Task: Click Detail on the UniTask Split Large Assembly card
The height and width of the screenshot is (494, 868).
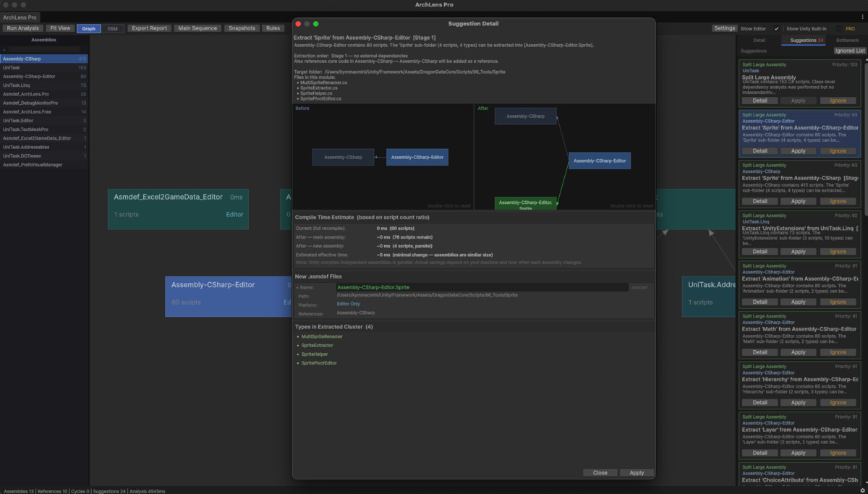Action: [x=759, y=101]
